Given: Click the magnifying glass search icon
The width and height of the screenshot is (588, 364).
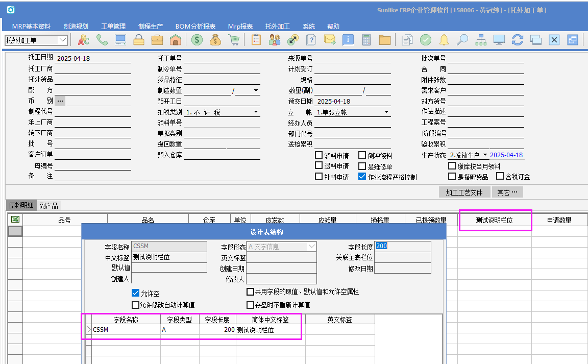Looking at the screenshot, I should click(462, 40).
